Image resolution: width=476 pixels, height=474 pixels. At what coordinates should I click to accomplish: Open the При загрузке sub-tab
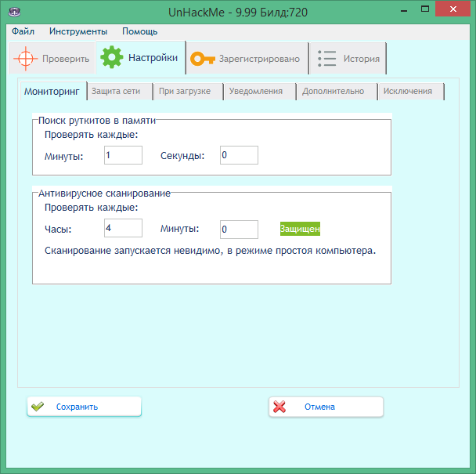click(189, 91)
